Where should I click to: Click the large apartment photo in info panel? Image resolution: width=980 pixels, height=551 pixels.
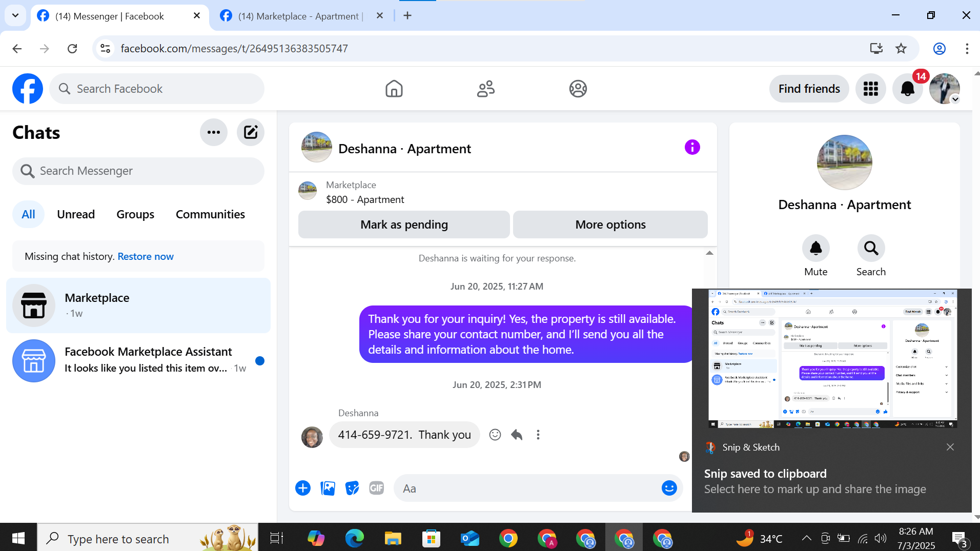[844, 162]
